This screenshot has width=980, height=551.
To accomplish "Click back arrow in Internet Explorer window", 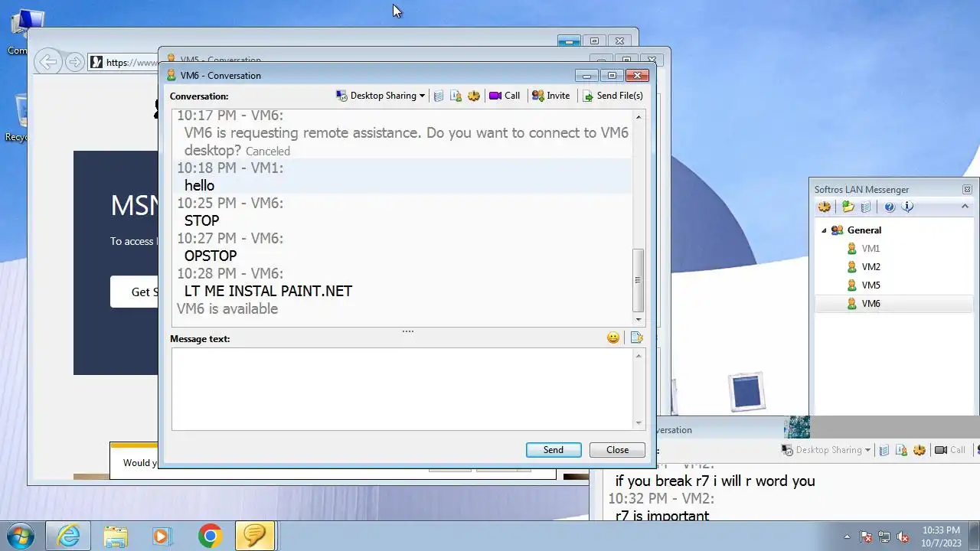I will tap(48, 62).
